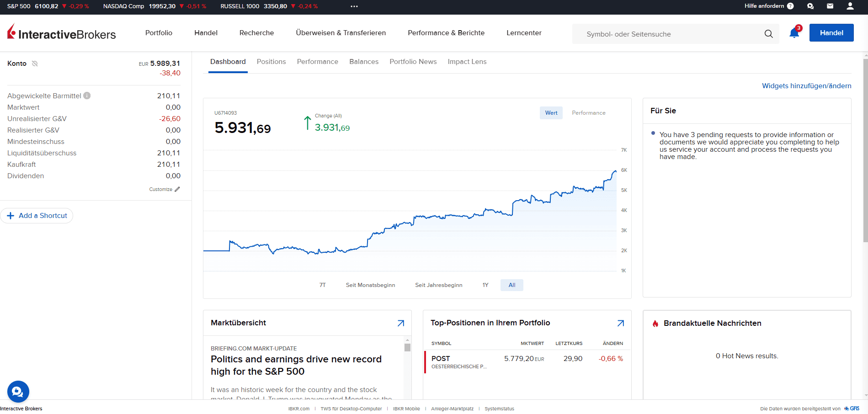Open the chat bubbles icon in top bar

point(810,6)
